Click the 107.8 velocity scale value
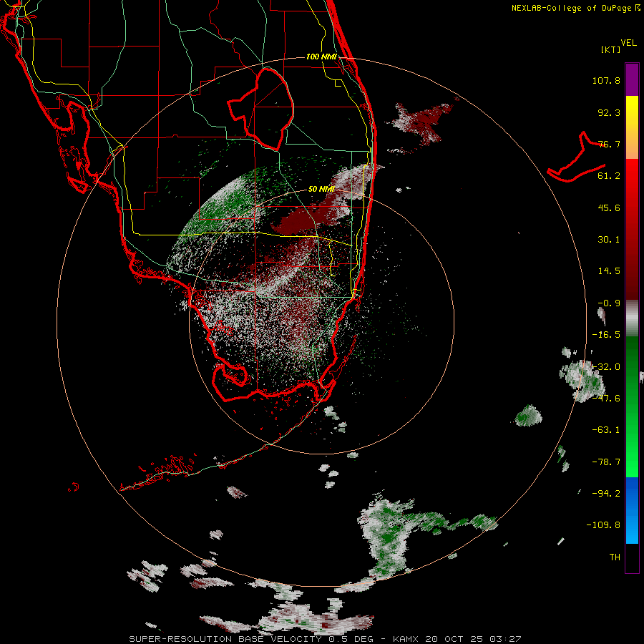The width and height of the screenshot is (644, 644). pyautogui.click(x=606, y=80)
